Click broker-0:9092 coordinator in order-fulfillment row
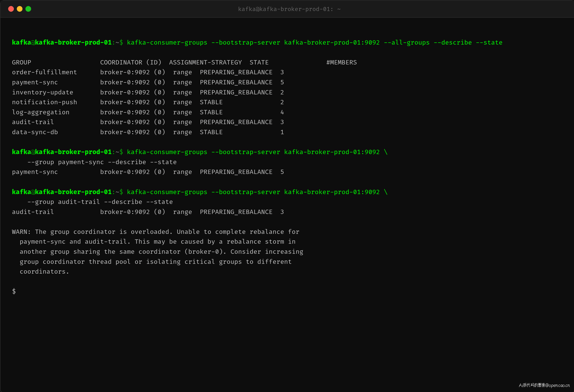 point(125,72)
